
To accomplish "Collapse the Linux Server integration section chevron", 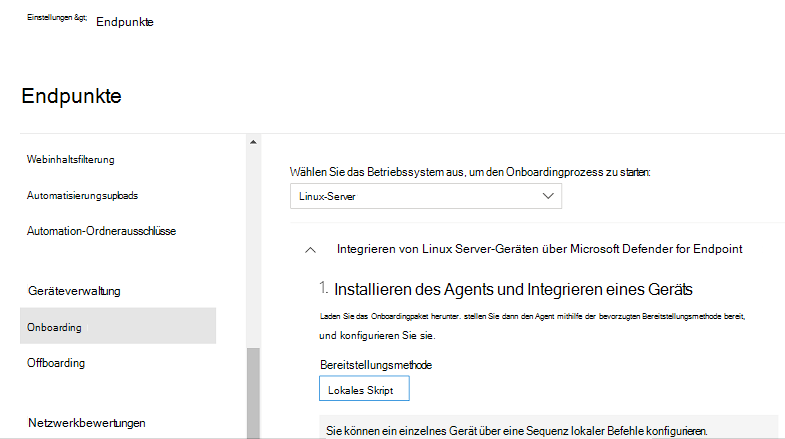I will coord(311,249).
